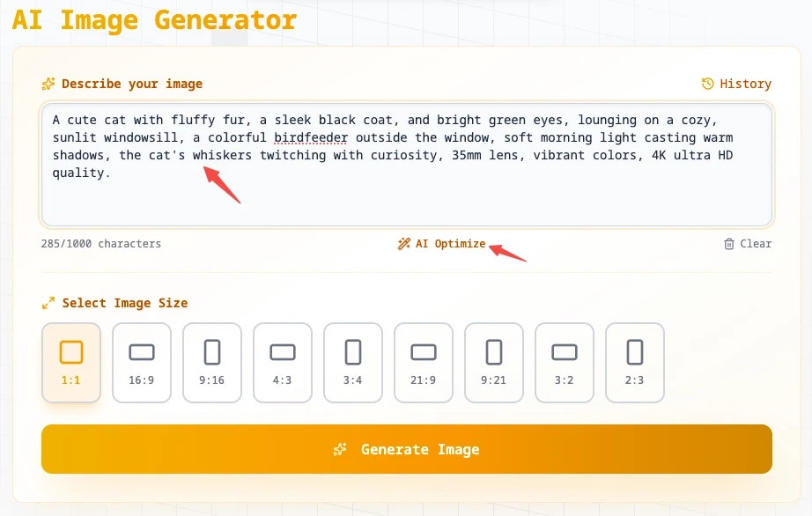Click the trash icon beside Clear
This screenshot has width=812, height=516.
click(732, 244)
